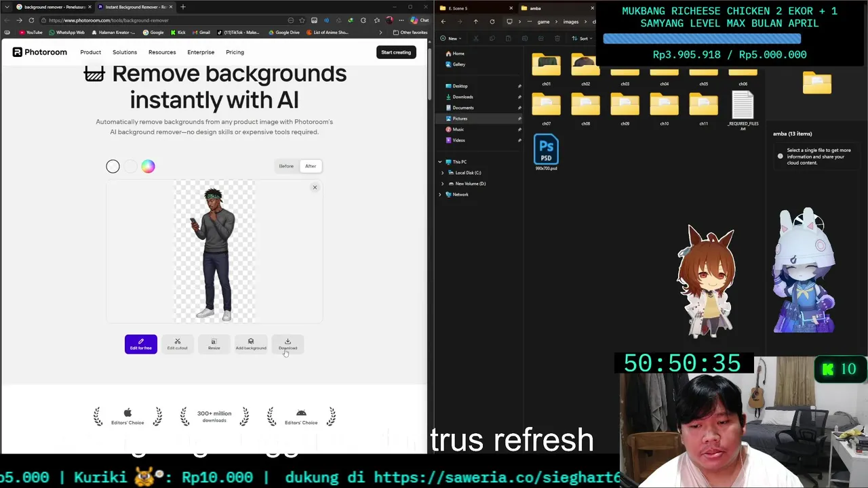
Task: Open WhatsApp Web bookmark
Action: (67, 32)
